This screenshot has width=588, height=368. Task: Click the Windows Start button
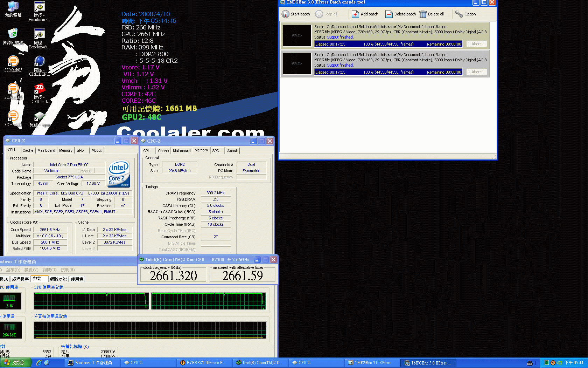(15, 363)
